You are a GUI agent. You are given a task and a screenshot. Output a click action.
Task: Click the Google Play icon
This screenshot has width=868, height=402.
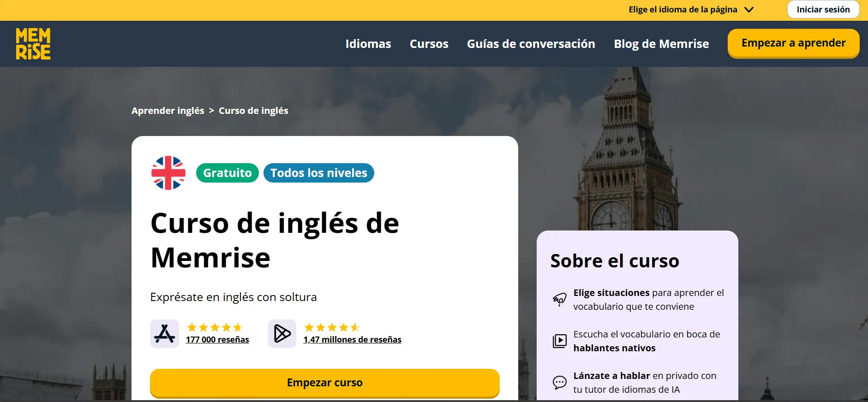(x=282, y=334)
